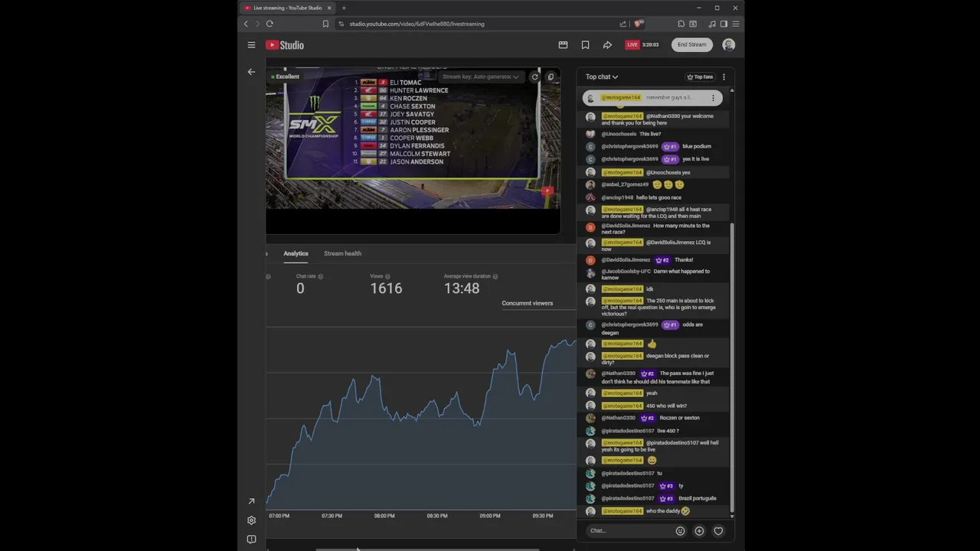This screenshot has width=980, height=551.
Task: Click the red LIVE indicator badge
Action: (632, 45)
